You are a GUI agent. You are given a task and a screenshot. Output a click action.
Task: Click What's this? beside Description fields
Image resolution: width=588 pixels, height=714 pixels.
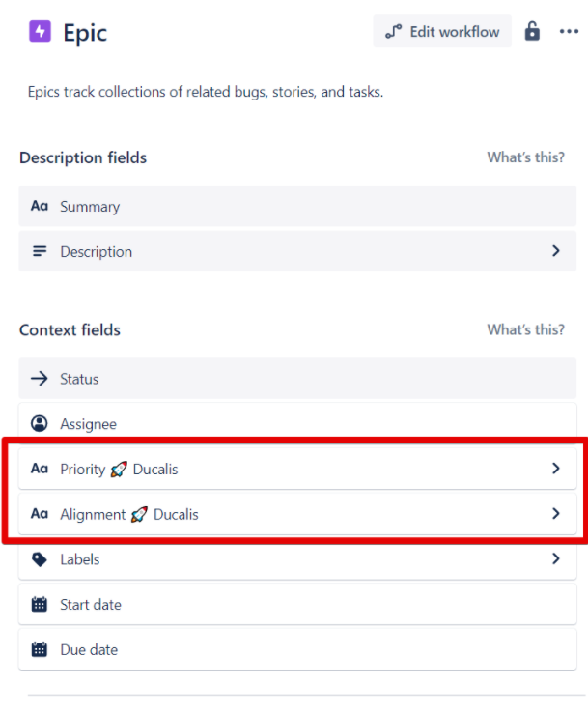click(525, 157)
